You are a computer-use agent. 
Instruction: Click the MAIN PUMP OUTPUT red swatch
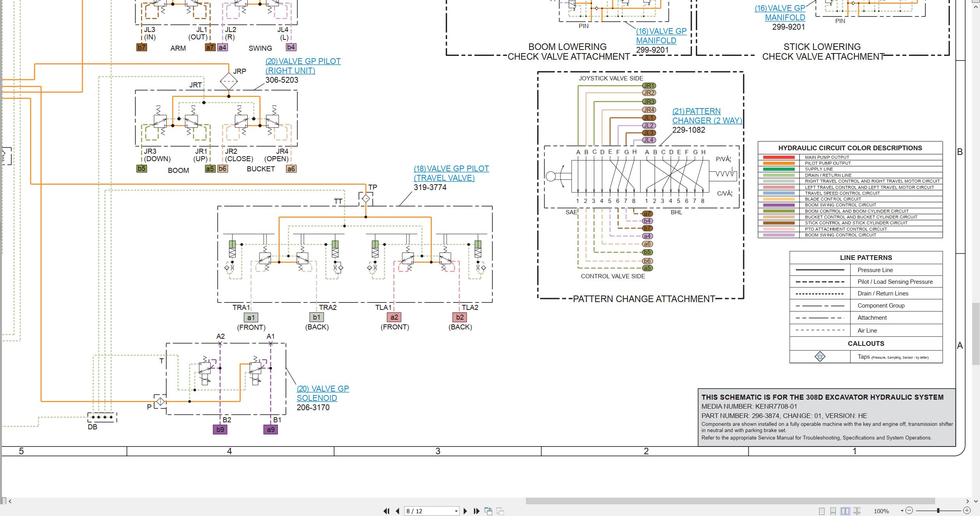[778, 157]
